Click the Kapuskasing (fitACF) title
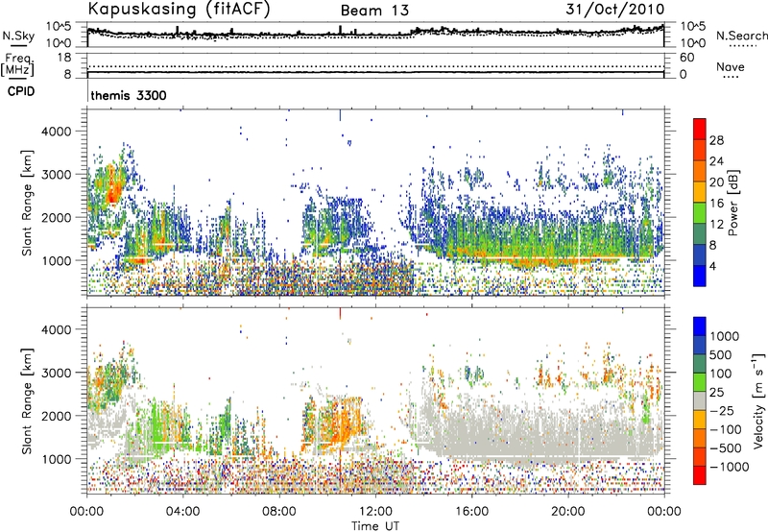 (179, 10)
